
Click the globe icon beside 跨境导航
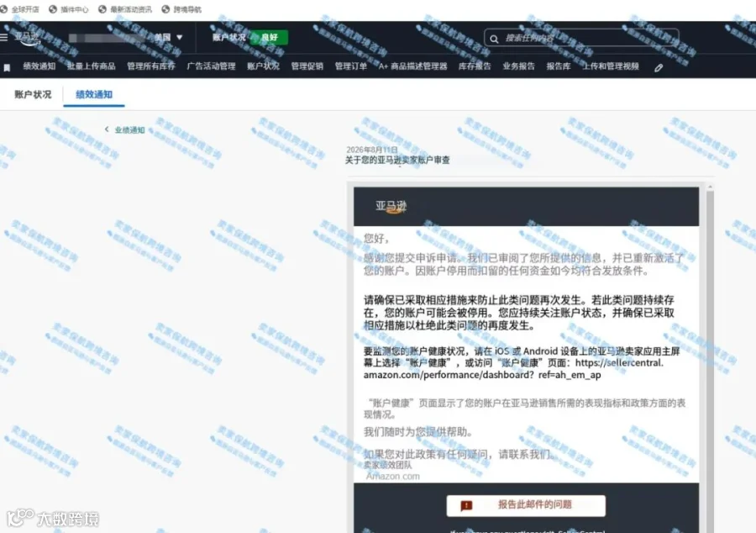tap(165, 9)
